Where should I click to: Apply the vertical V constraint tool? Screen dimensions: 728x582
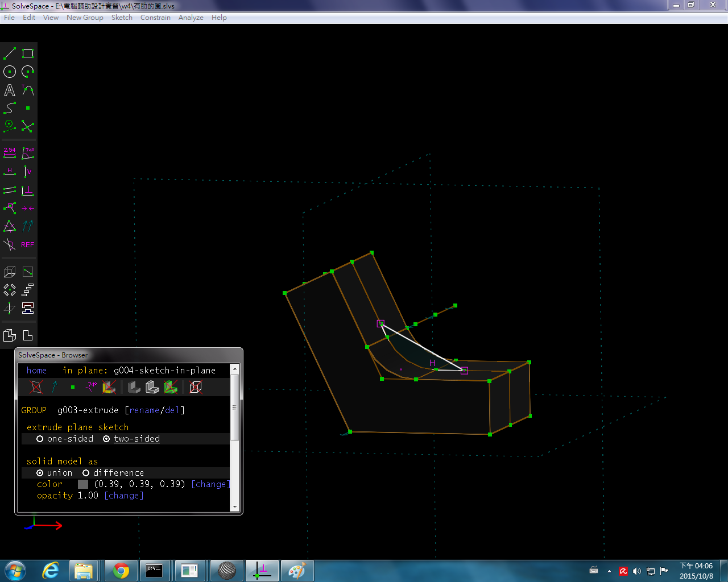(x=28, y=172)
